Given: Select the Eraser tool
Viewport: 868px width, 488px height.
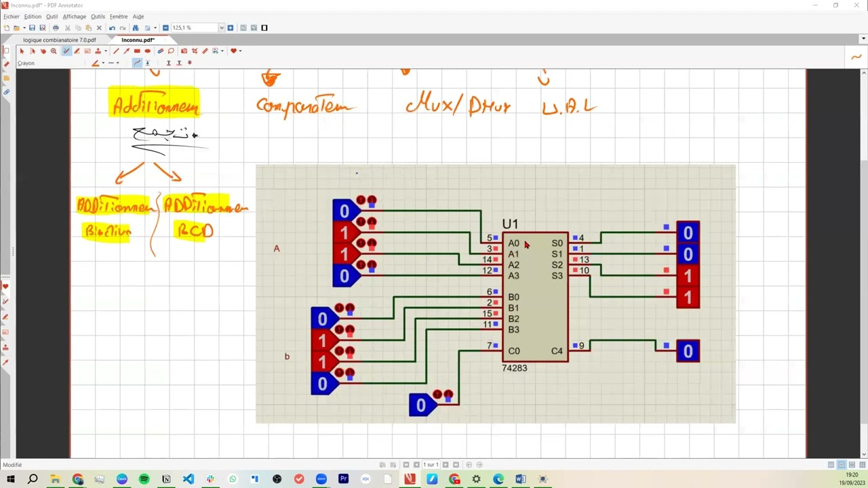Looking at the screenshot, I should (x=161, y=51).
